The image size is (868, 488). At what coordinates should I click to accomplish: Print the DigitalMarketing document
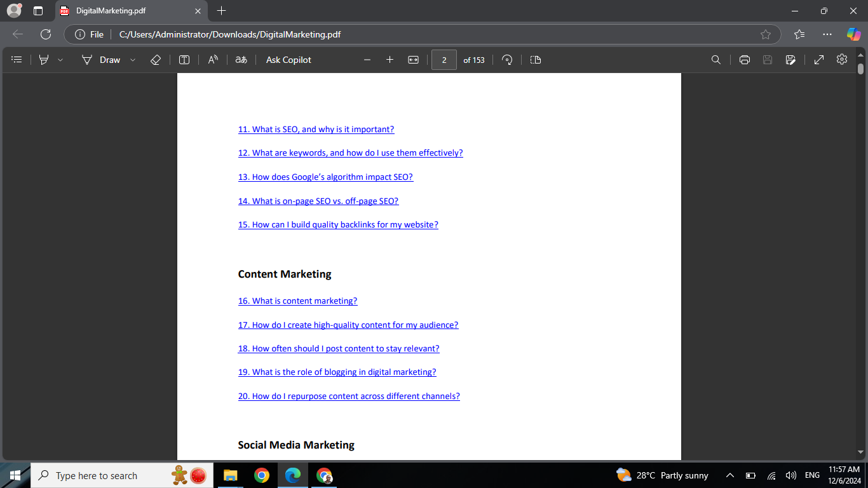744,59
